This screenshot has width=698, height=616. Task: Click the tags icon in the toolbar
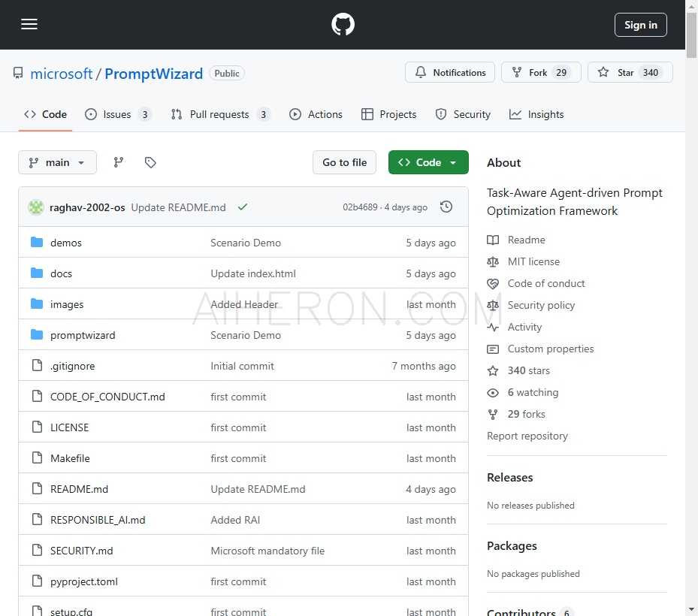tap(150, 162)
